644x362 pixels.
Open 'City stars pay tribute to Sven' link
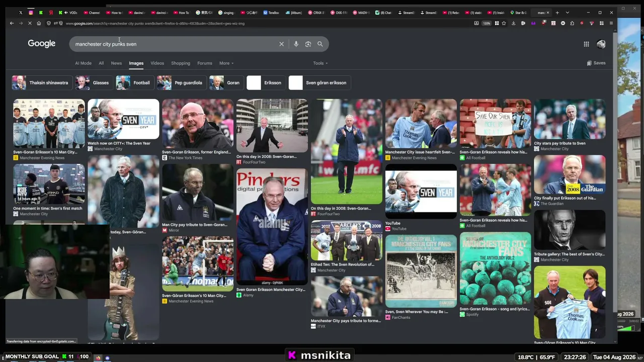point(559,143)
